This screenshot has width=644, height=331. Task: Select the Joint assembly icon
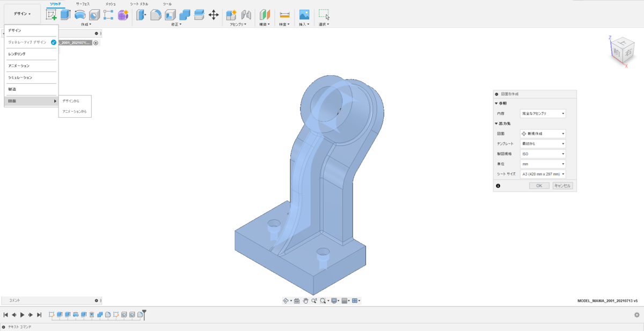point(246,15)
